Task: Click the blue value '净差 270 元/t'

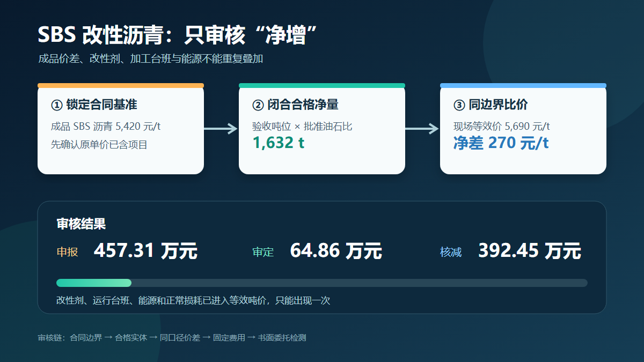Action: point(501,143)
